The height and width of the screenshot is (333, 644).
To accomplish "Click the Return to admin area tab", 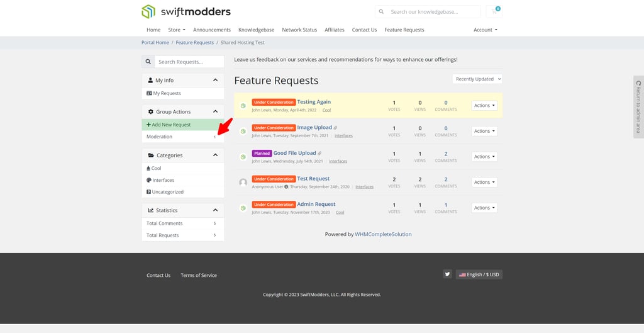I will (x=638, y=107).
